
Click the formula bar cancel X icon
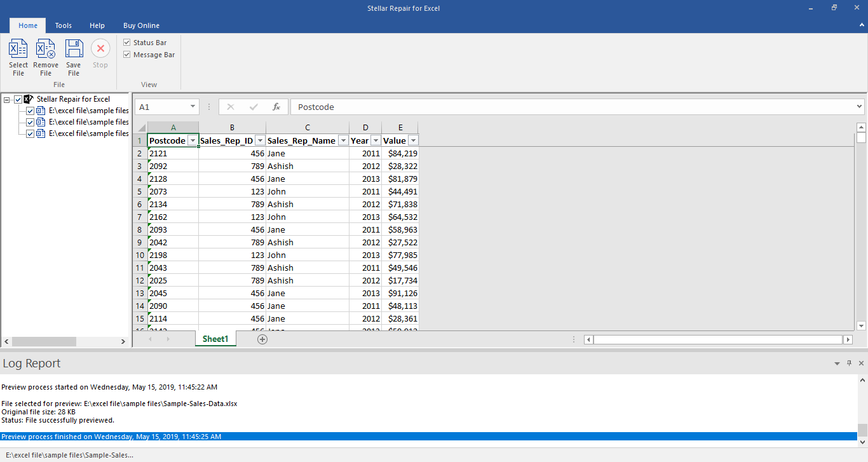point(231,107)
